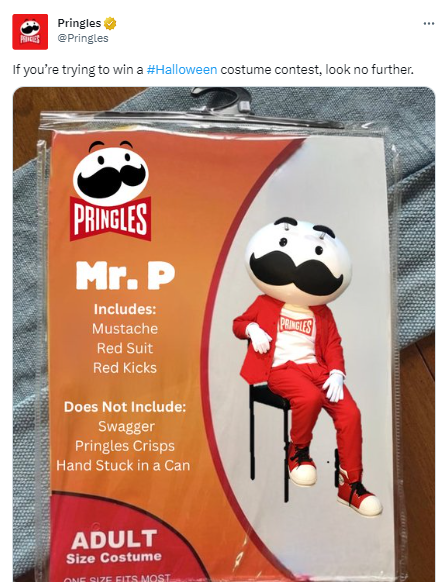Click the Mr. P title in the image
Image resolution: width=446 pixels, height=582 pixels.
pyautogui.click(x=125, y=276)
